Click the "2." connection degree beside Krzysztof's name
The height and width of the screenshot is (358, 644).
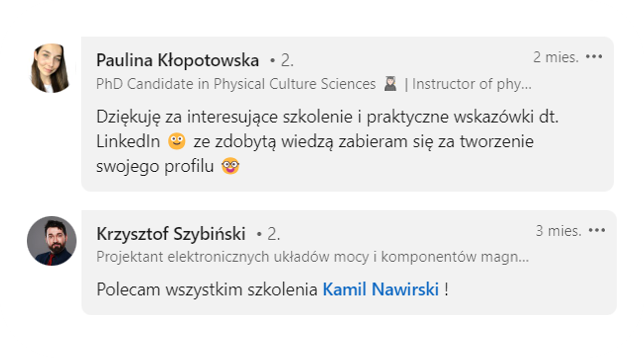click(x=273, y=234)
